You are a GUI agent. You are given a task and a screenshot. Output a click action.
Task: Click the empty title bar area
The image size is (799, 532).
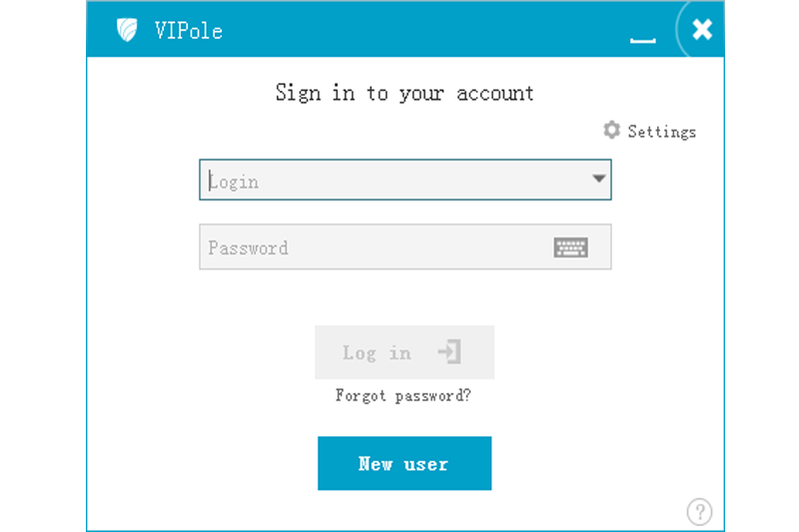(x=419, y=30)
